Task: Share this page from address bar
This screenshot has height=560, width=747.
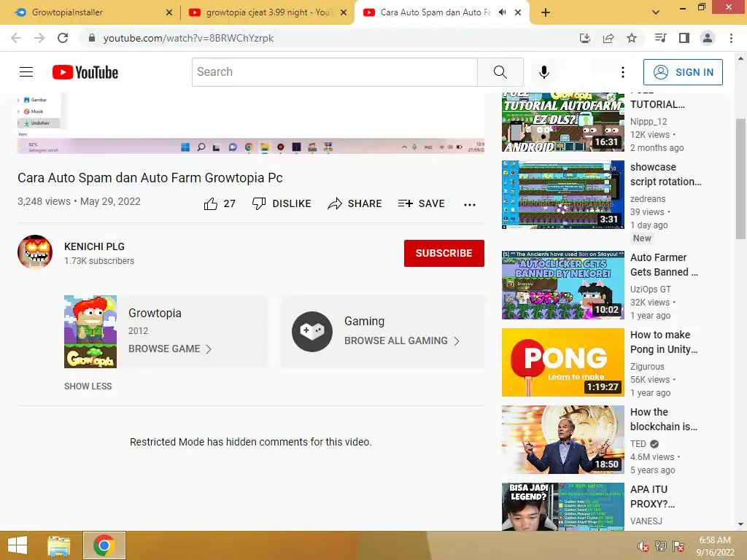Action: click(x=608, y=38)
